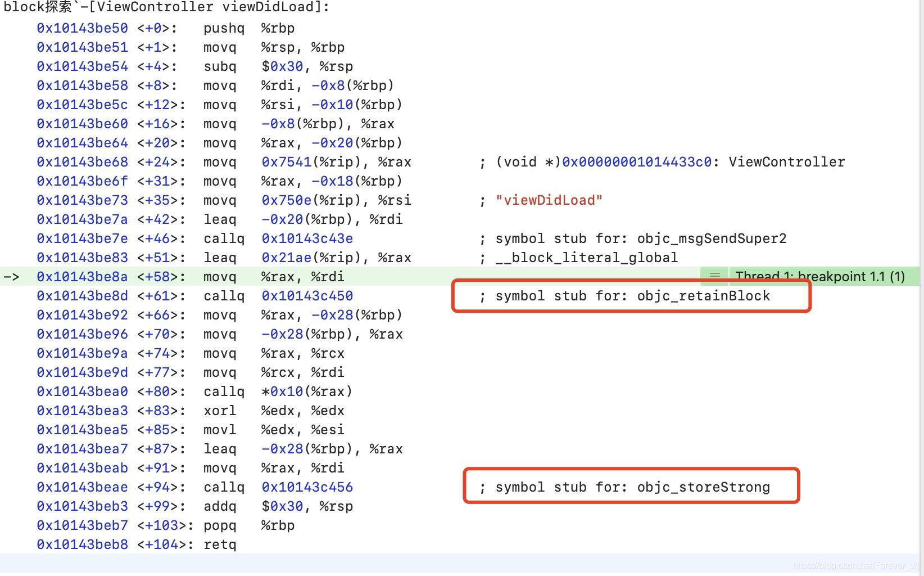Click the ViewController pointer 0x00000001014433c0
This screenshot has height=576, width=924.
637,162
